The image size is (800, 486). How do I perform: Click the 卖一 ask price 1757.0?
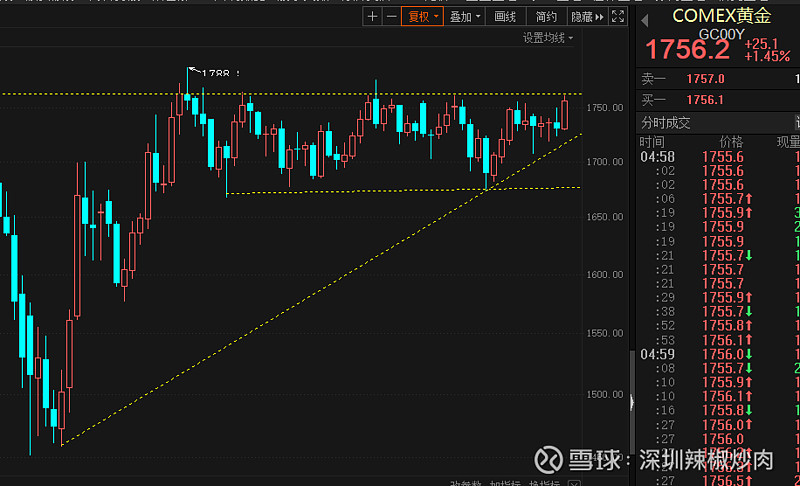tap(705, 79)
